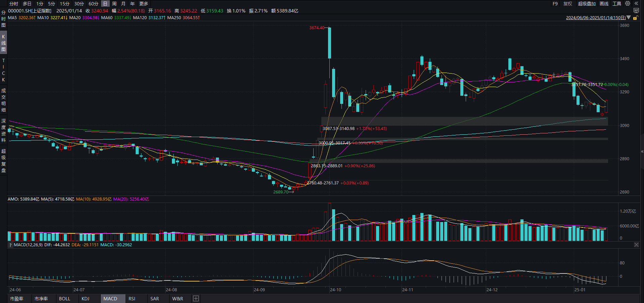Toggle the date range lock icon

(635, 18)
